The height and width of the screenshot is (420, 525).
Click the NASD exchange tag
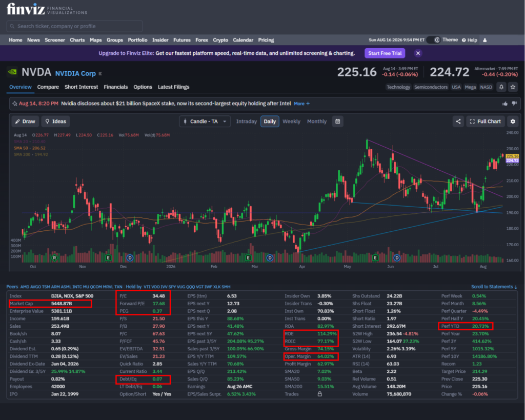click(486, 87)
